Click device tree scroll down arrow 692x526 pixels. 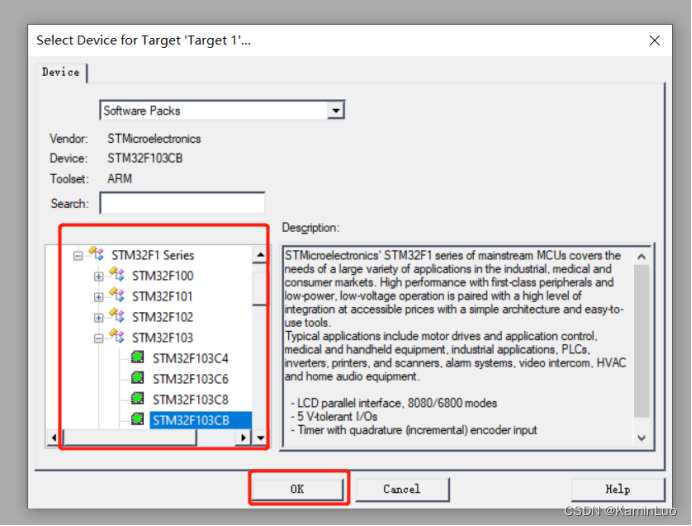point(260,438)
